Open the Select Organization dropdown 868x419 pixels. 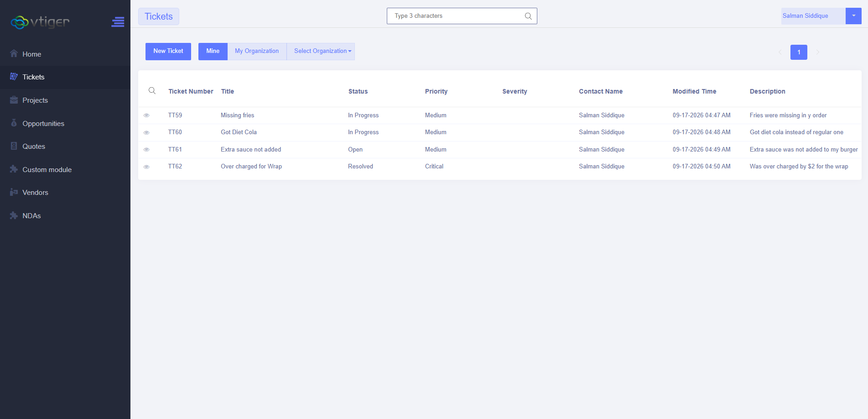coord(321,51)
